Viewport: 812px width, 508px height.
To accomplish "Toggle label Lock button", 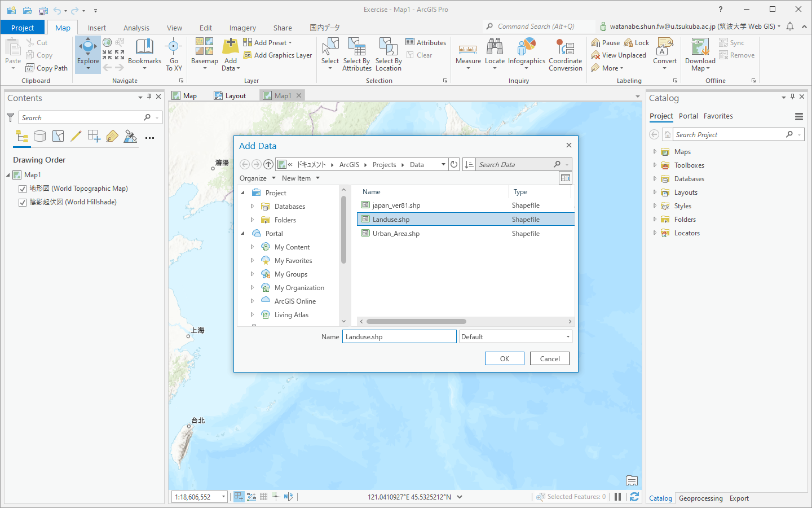I will [x=637, y=42].
